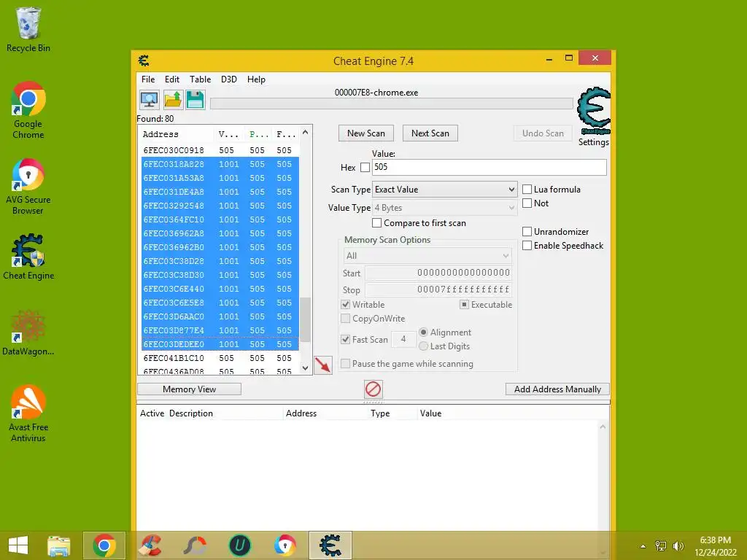Select address row 6FEC030C0918
This screenshot has height=560, width=747.
[x=220, y=150]
